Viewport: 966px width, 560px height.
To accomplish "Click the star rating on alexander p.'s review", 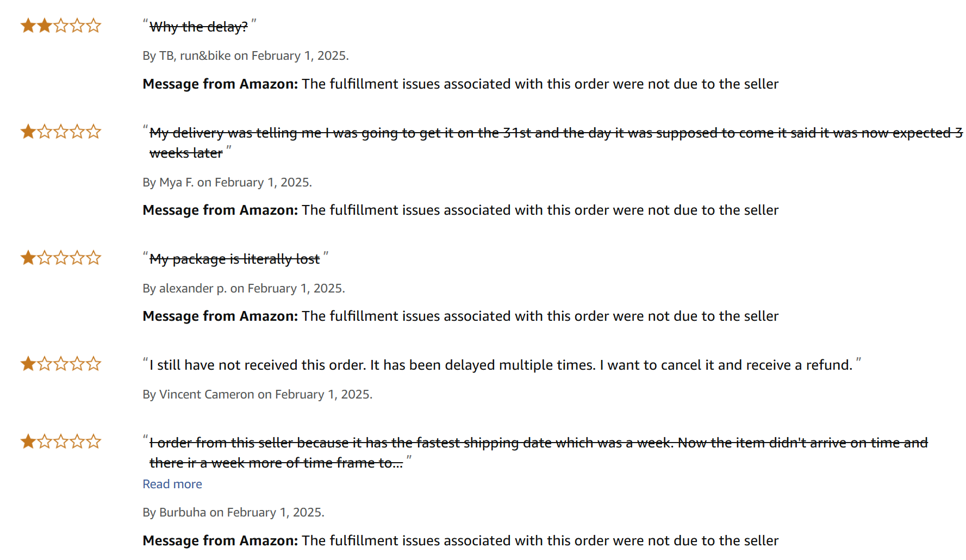I will (61, 258).
